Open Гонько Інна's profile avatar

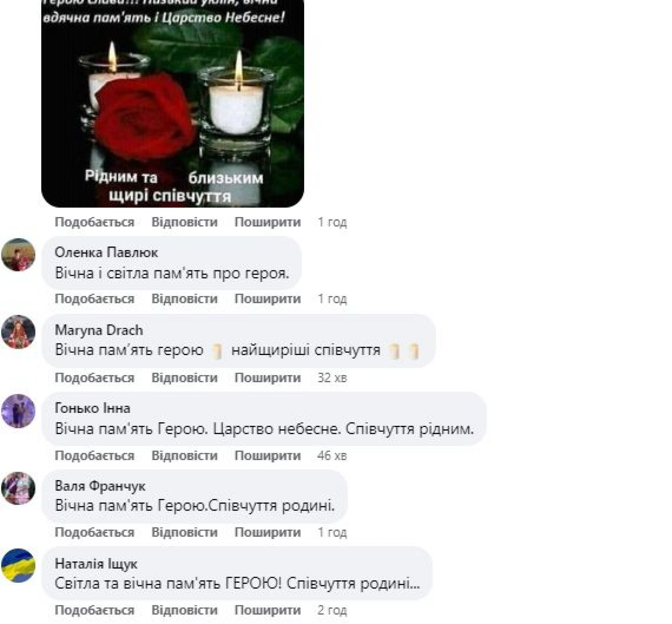[18, 411]
